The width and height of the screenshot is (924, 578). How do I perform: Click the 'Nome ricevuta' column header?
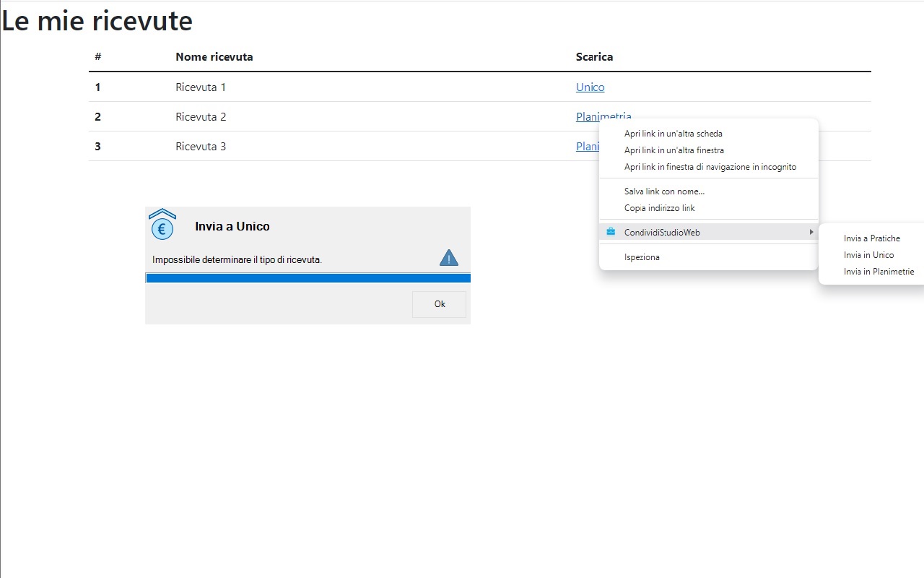click(x=214, y=57)
